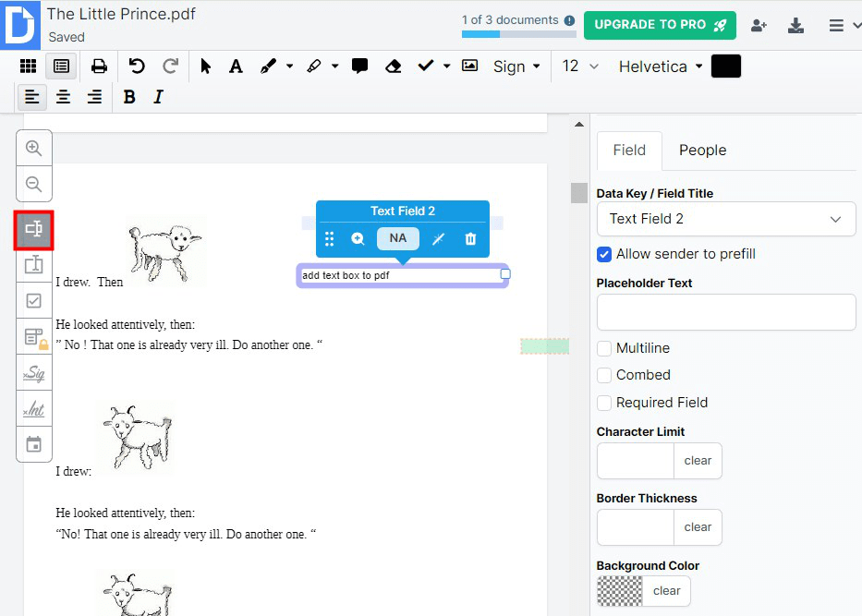Select the highlighter tool

point(313,66)
